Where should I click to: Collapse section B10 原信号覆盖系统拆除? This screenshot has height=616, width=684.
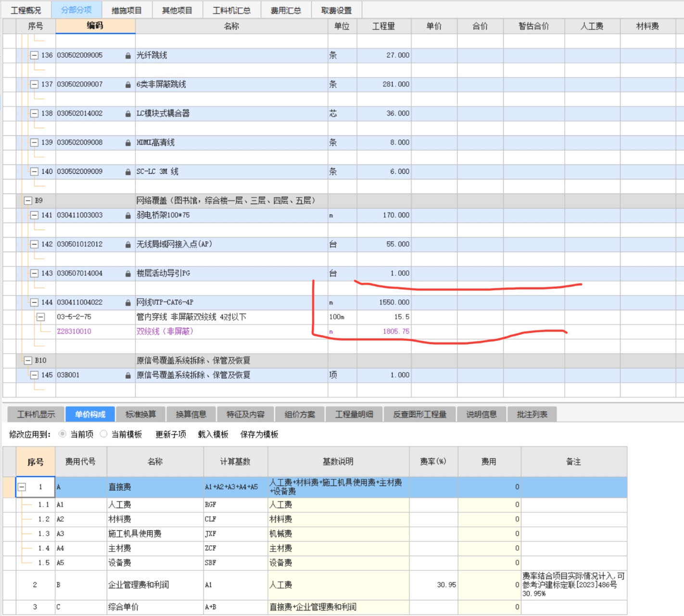(28, 360)
